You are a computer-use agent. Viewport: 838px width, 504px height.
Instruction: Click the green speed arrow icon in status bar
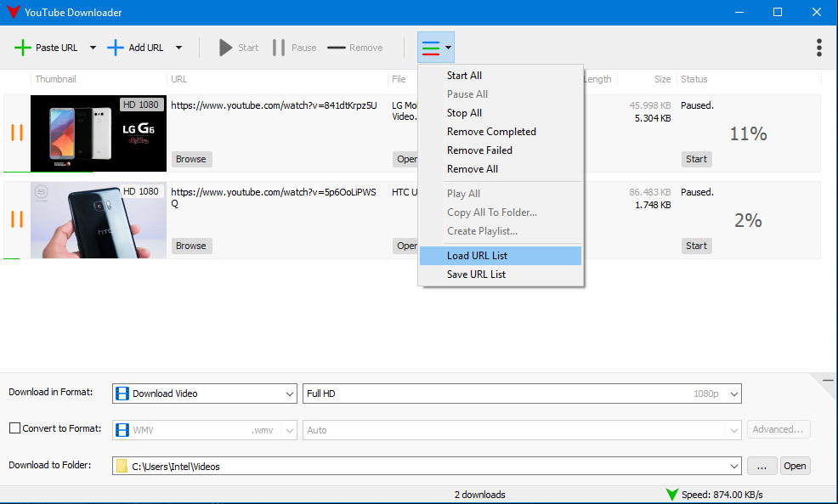point(672,495)
